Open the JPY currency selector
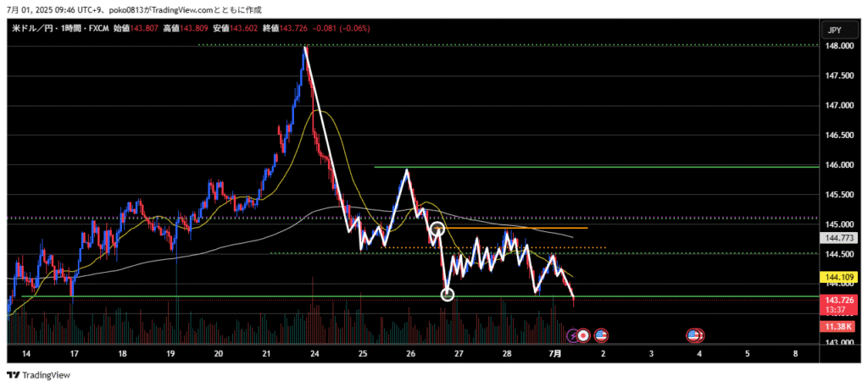The height and width of the screenshot is (387, 868). pos(834,30)
